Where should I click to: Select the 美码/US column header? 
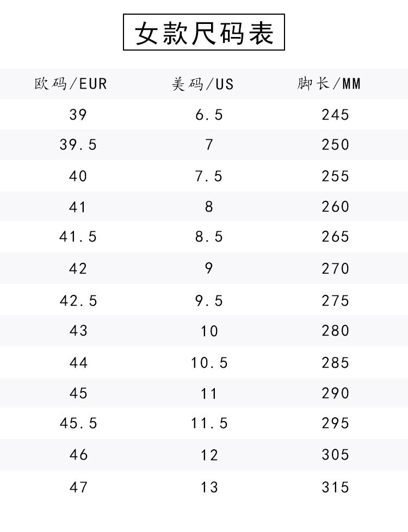click(x=203, y=84)
